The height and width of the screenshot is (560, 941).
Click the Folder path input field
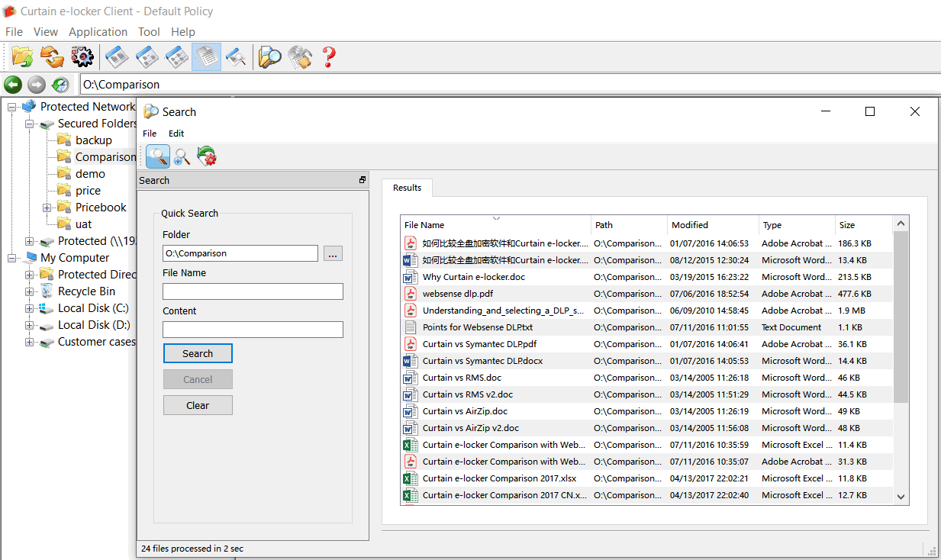(240, 253)
